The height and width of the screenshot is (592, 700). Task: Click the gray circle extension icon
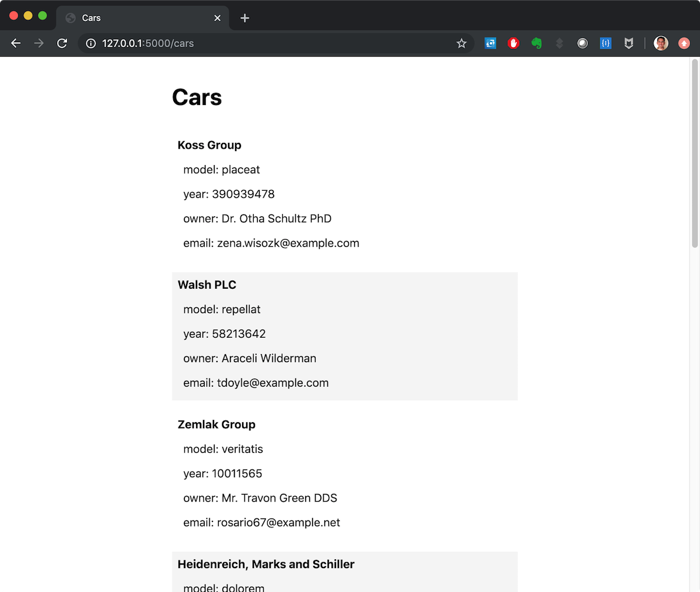tap(582, 43)
